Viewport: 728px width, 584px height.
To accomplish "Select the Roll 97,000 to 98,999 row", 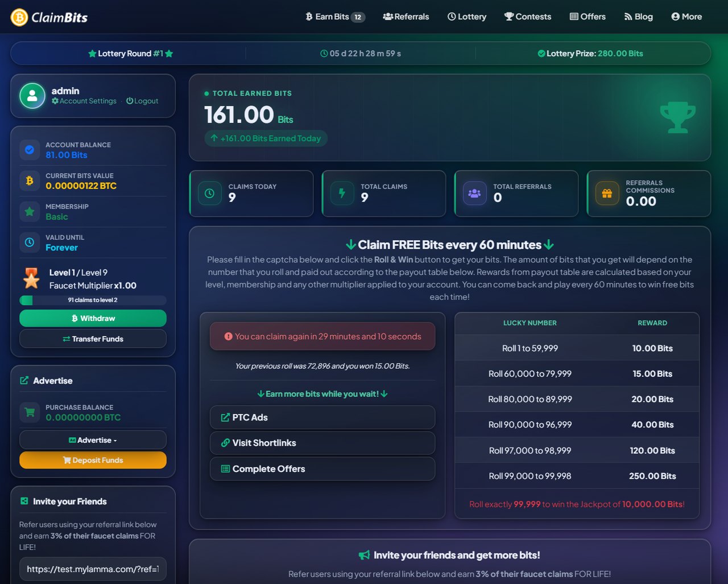I will (x=577, y=450).
